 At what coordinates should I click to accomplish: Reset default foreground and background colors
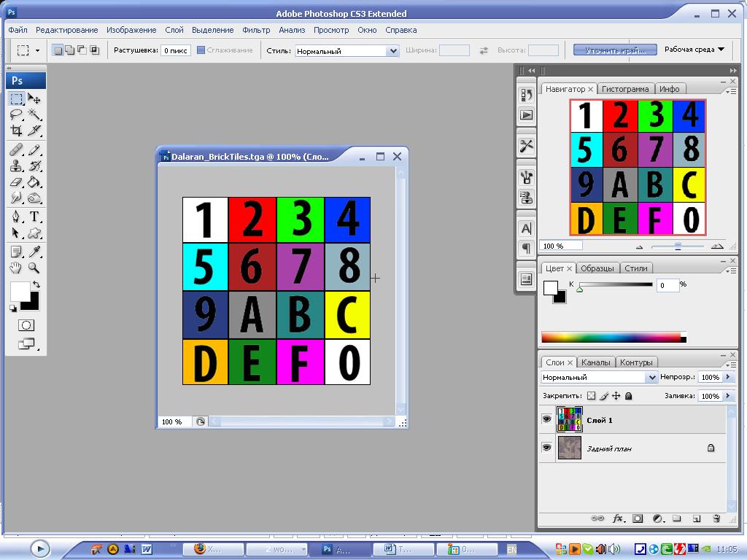[x=13, y=308]
